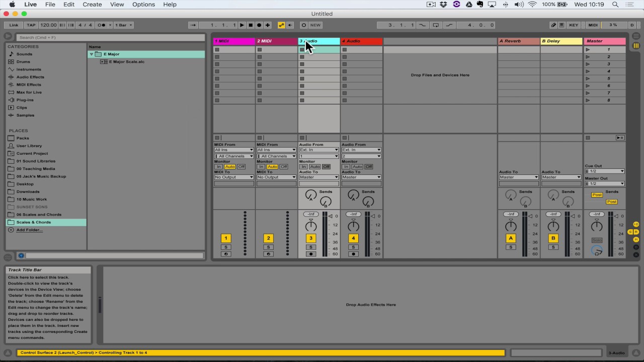Open the Audio Effects category

[x=30, y=77]
